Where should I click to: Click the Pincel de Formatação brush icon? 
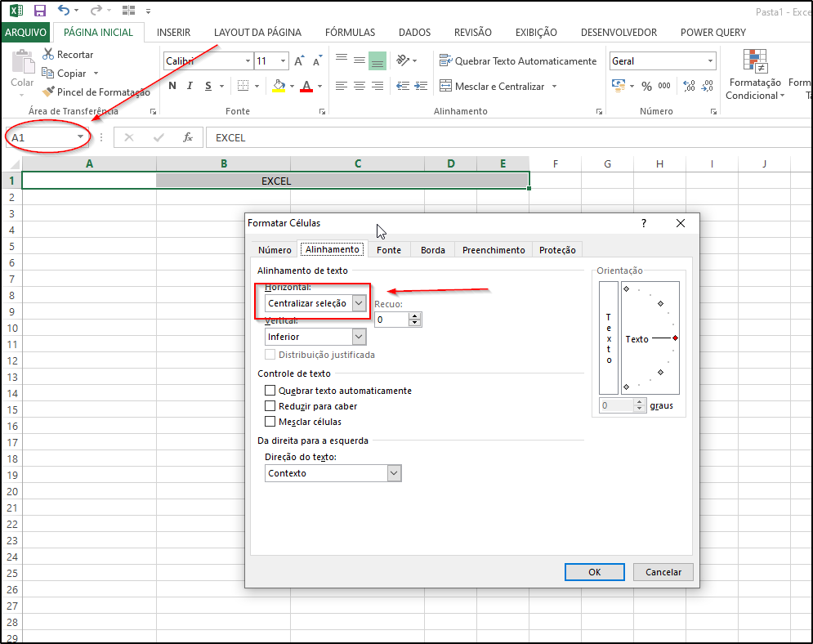click(x=48, y=92)
